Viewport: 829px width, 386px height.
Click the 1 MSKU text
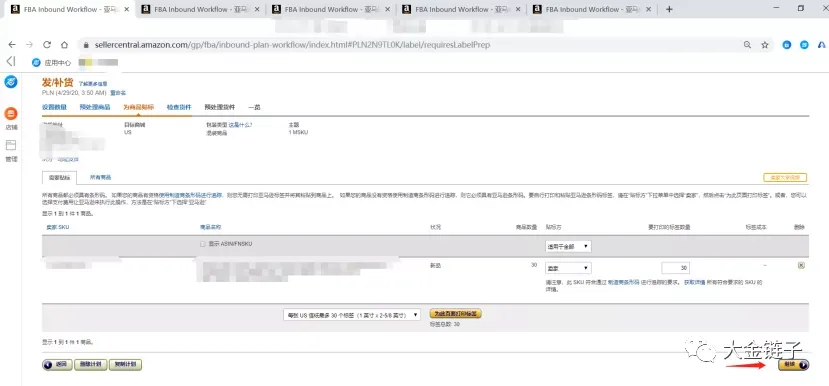pos(298,132)
